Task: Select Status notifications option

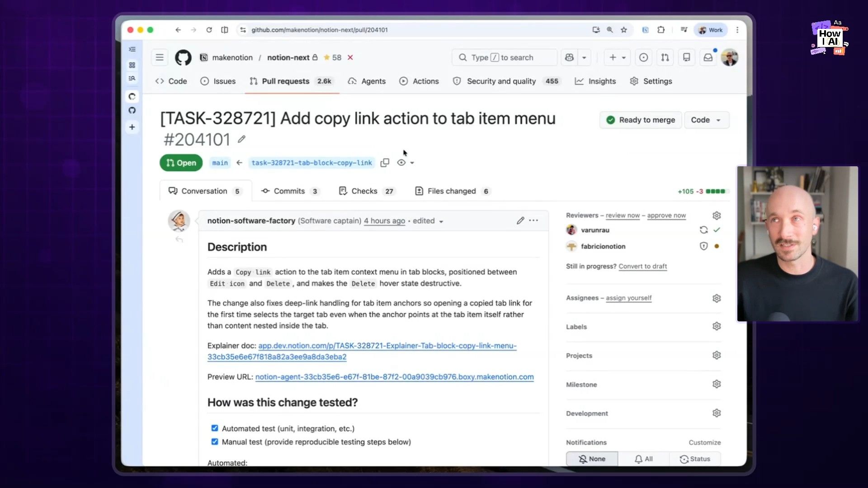Action: 695,459
